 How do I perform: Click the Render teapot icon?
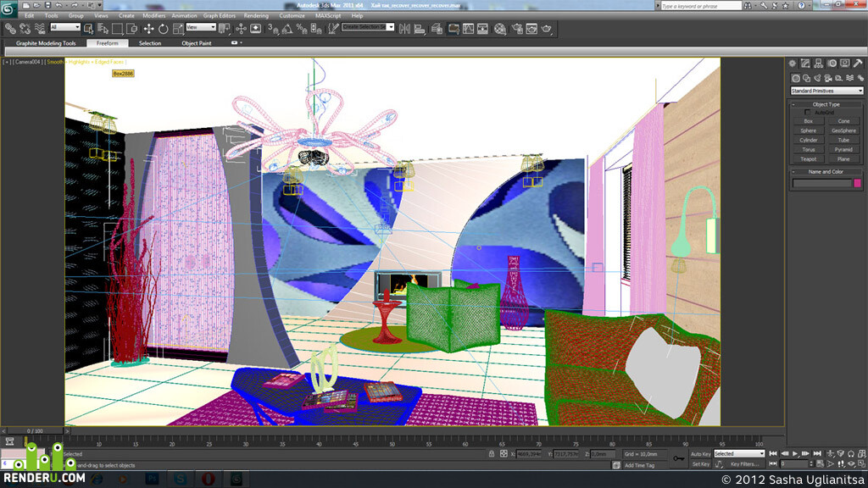pyautogui.click(x=547, y=29)
